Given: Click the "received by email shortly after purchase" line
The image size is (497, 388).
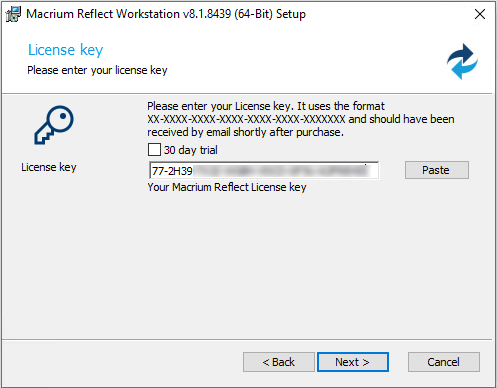Looking at the screenshot, I should 245,132.
